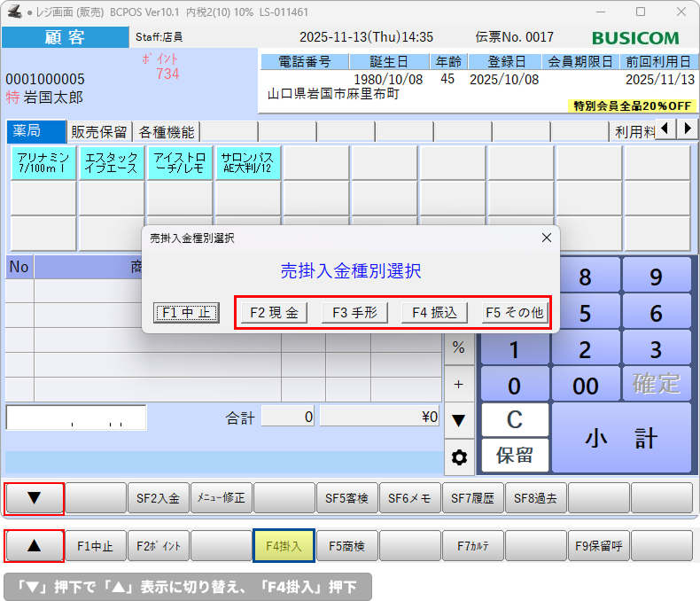Click the percent key
Image resolution: width=700 pixels, height=601 pixels.
458,348
